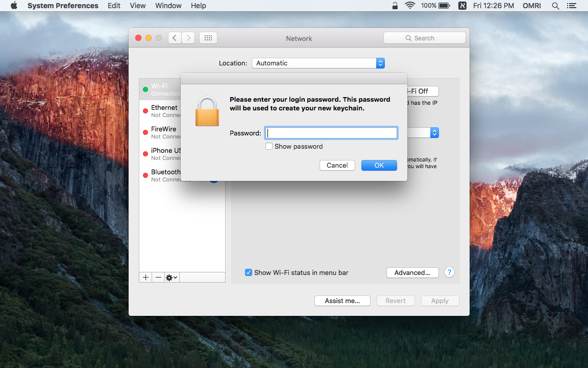Viewport: 588px width, 368px height.
Task: Cancel the password dialog
Action: click(x=337, y=165)
